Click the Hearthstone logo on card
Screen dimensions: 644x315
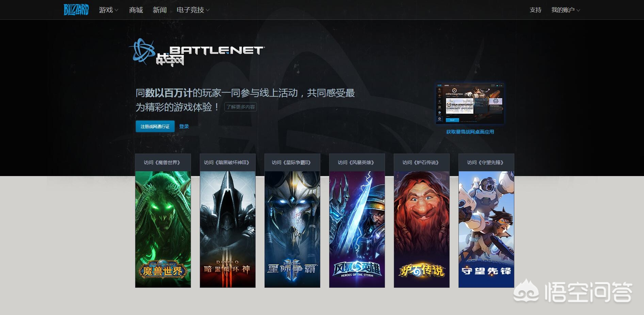pos(421,271)
